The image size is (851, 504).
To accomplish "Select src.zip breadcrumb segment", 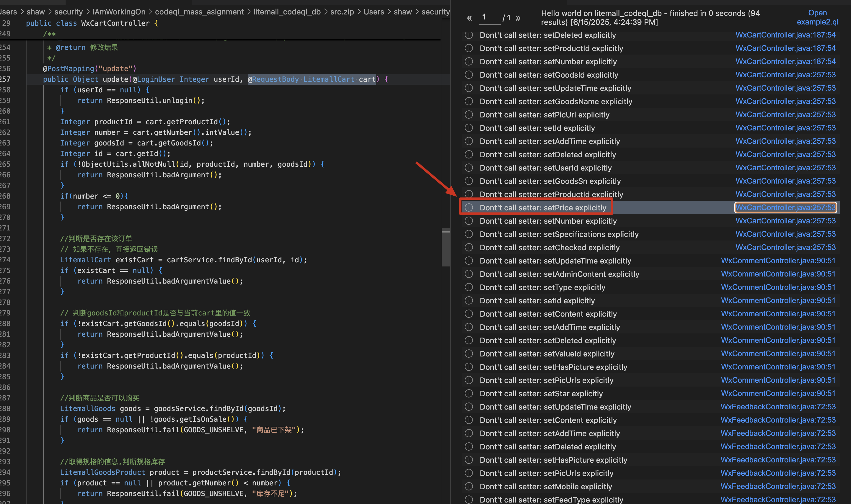I will click(x=342, y=12).
